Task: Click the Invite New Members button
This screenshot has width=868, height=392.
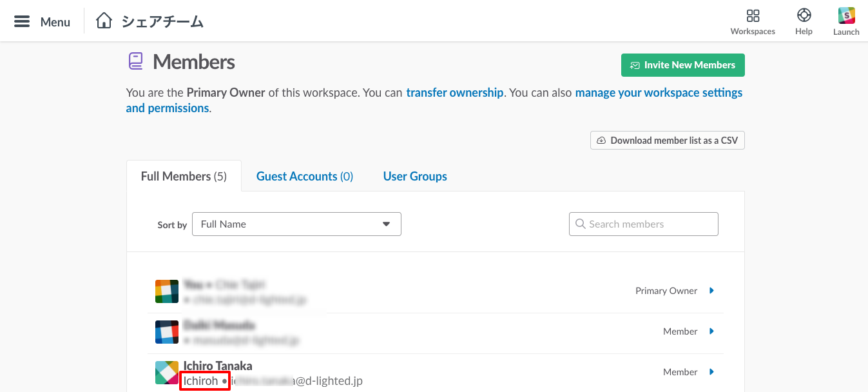Action: click(682, 65)
